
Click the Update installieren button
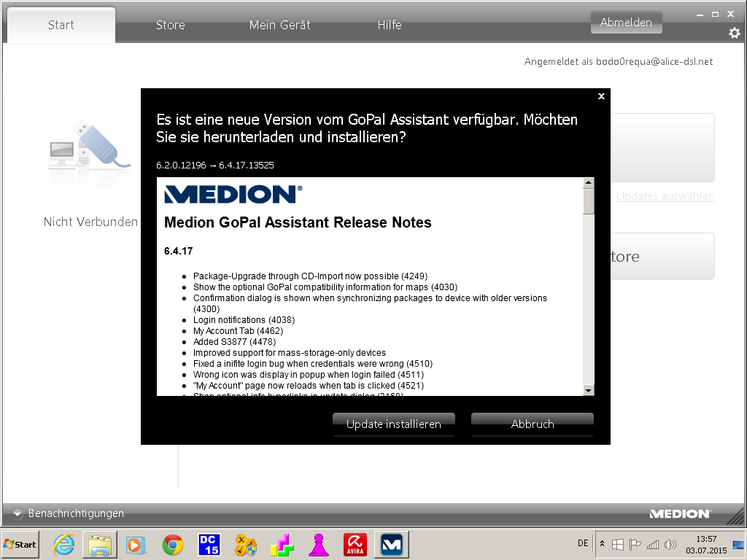coord(394,424)
